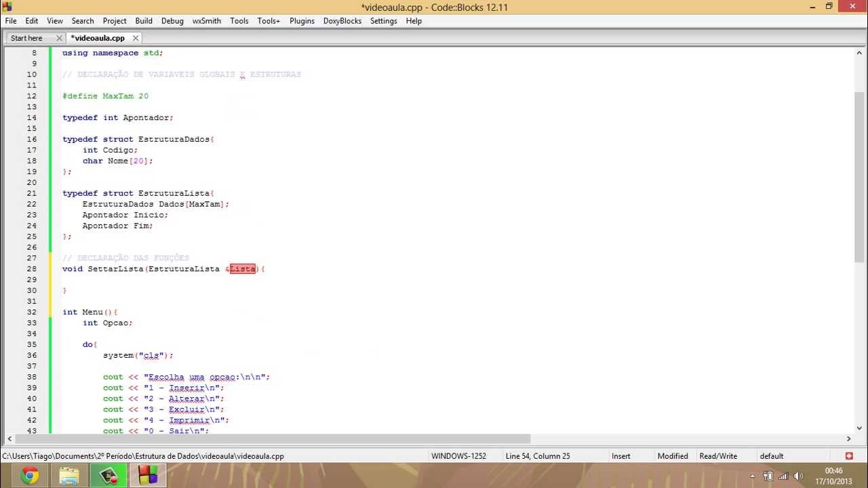Click the "Escolha uma opcao" cout line
868x488 pixels.
tap(186, 377)
